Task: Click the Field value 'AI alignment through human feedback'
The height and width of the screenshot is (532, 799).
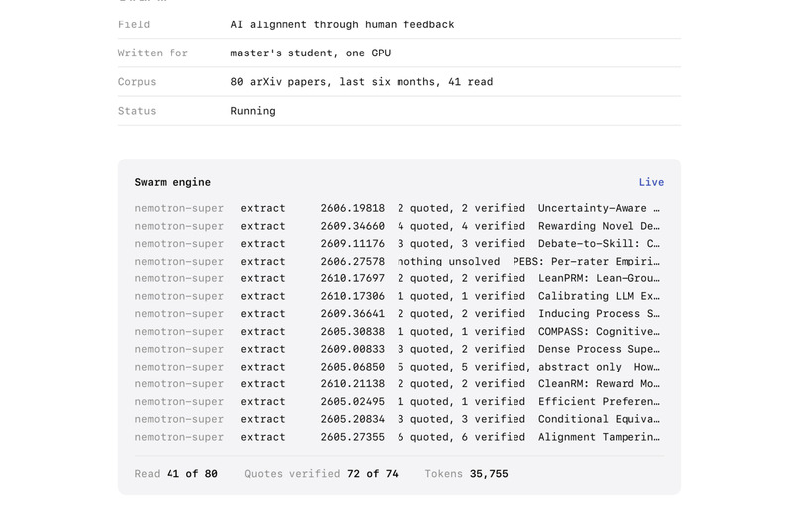Action: pos(342,24)
